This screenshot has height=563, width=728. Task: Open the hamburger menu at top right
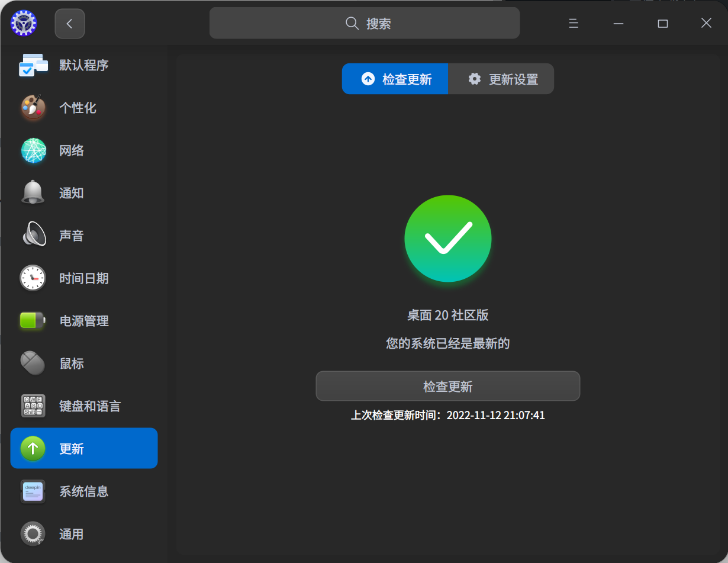tap(573, 23)
